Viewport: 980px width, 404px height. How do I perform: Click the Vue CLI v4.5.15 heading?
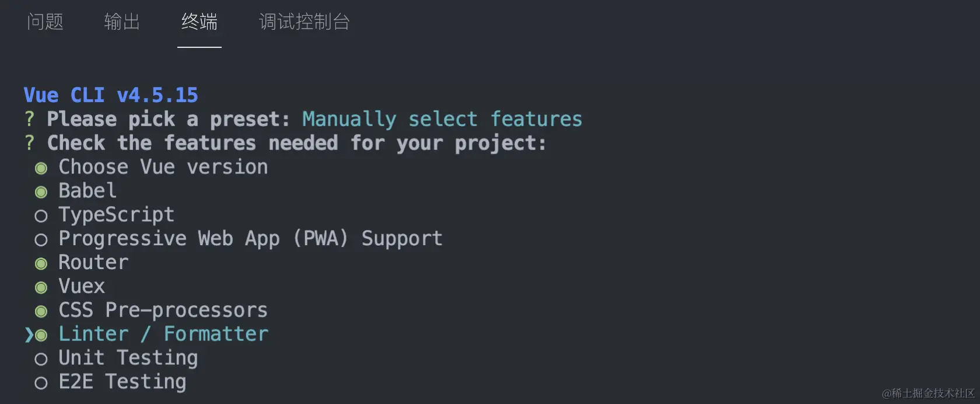111,95
